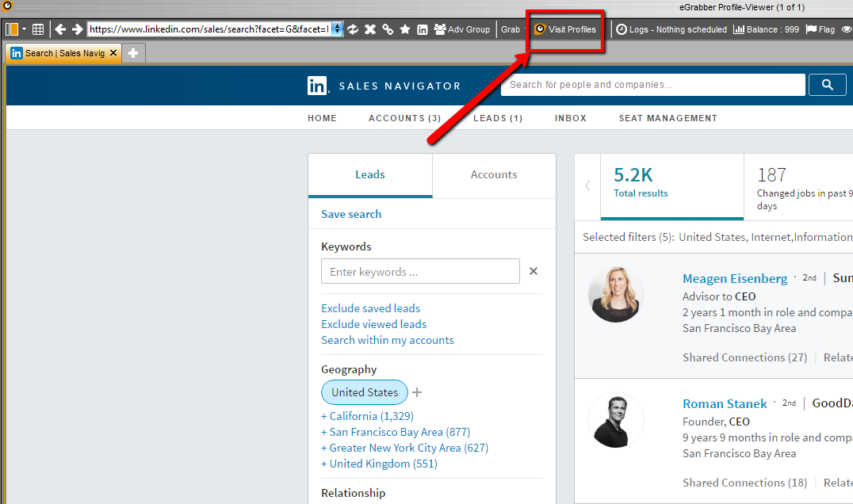Click the Save search link
The image size is (853, 504).
click(351, 214)
